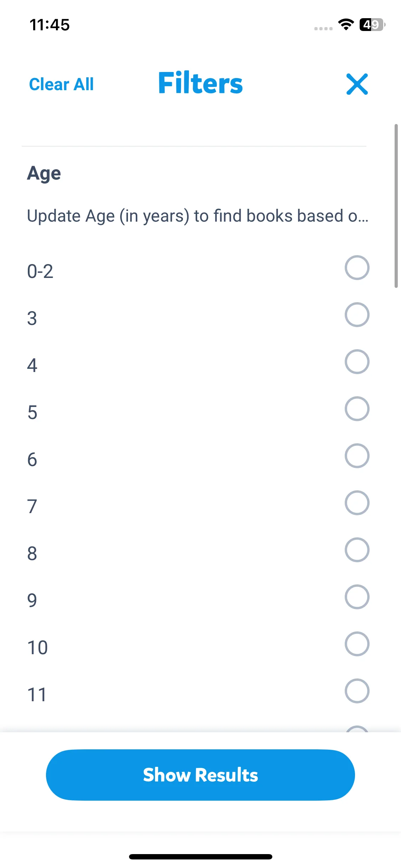Click the vertical scrollbar on the right
The height and width of the screenshot is (868, 401).
tap(396, 206)
